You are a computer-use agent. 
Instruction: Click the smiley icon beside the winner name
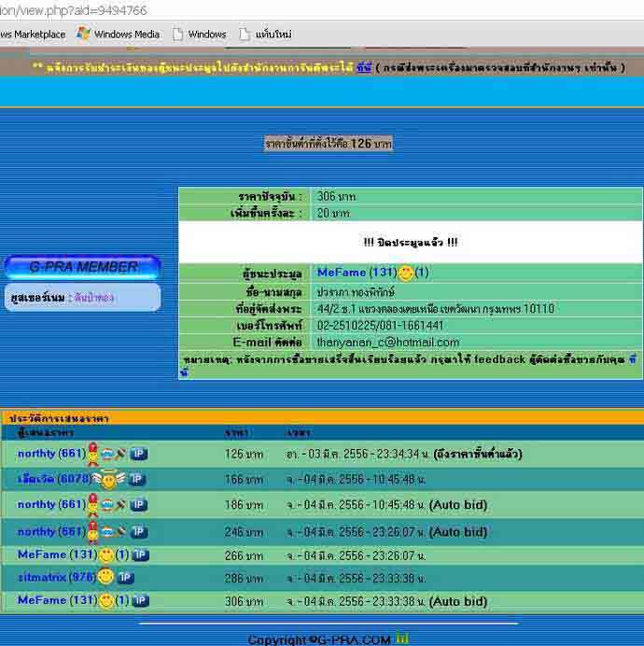pos(406,274)
